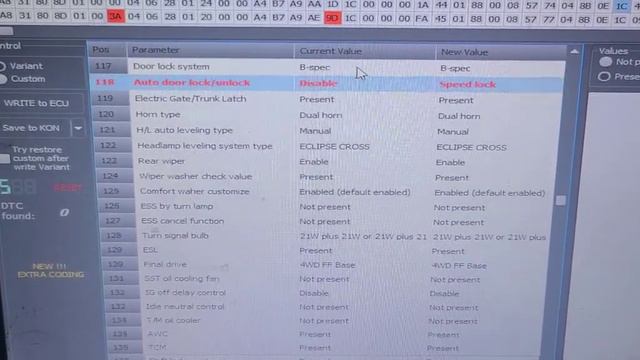Select Idle neutral control row

tap(327, 307)
